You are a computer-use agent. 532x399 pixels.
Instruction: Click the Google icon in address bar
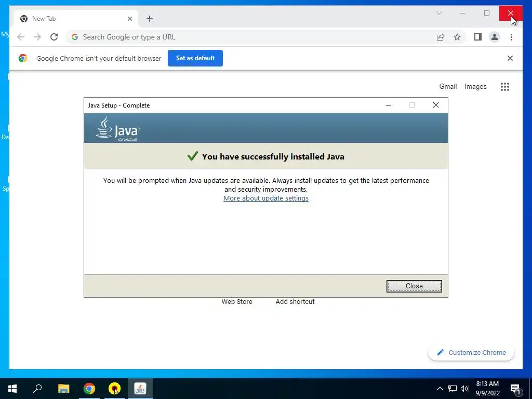[75, 37]
